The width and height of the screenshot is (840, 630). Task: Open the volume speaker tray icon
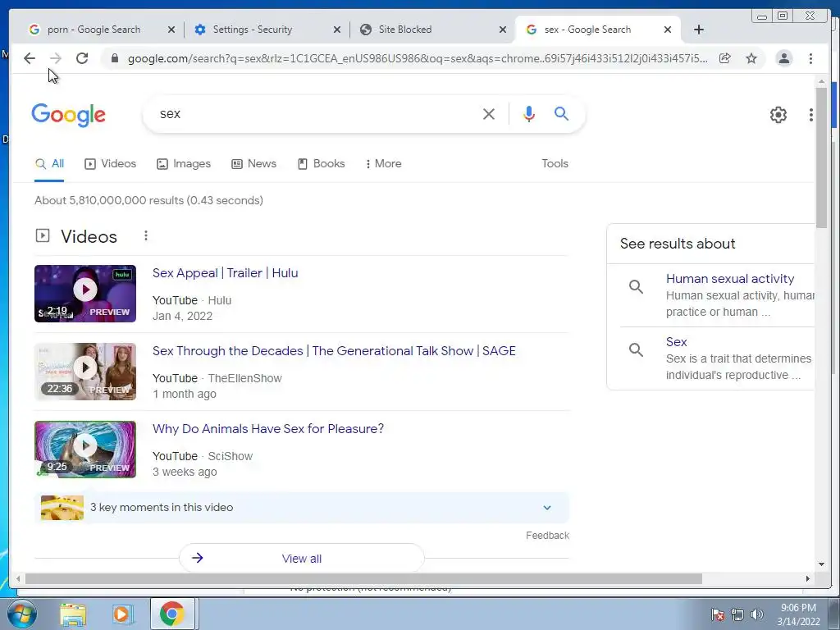click(757, 614)
